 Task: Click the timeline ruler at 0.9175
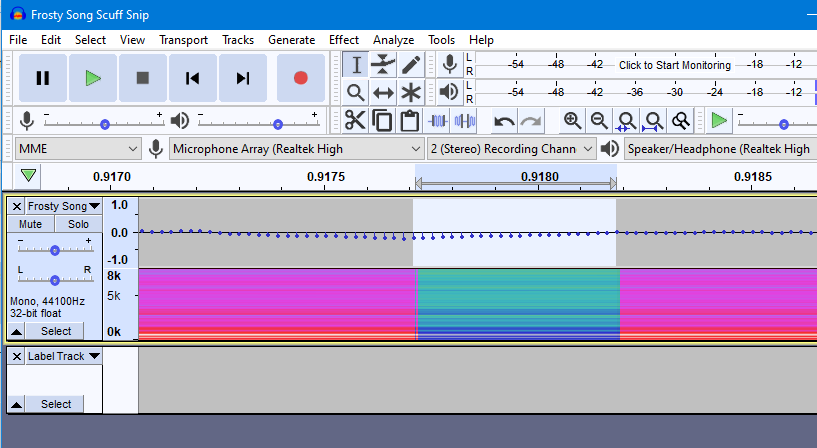pos(325,177)
